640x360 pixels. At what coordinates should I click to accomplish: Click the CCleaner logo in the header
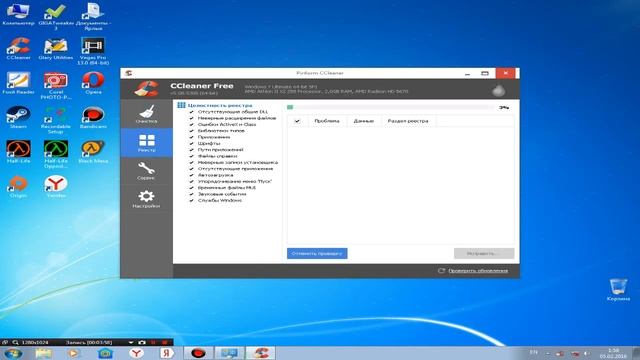click(x=147, y=89)
